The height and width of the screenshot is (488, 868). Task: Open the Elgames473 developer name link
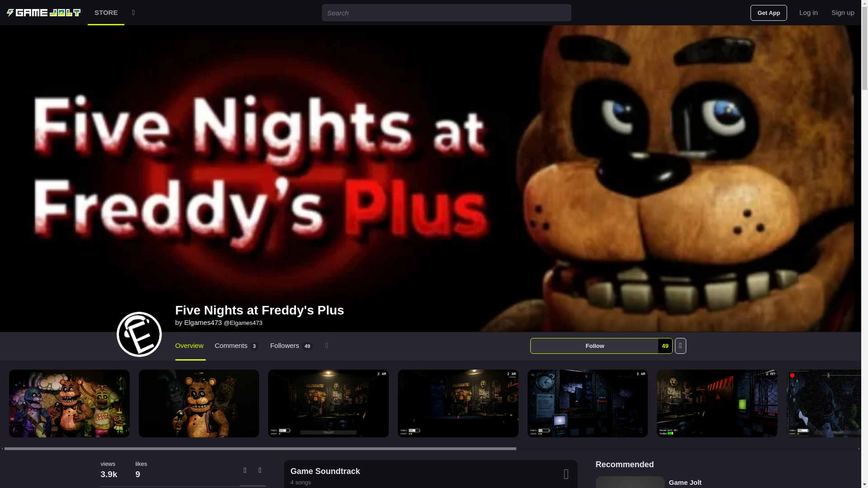point(203,323)
